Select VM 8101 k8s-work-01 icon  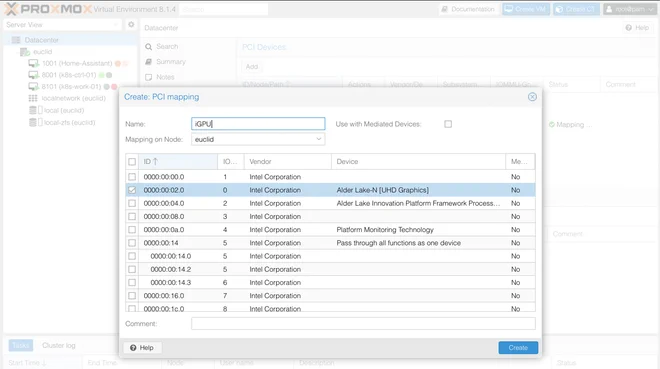click(33, 87)
